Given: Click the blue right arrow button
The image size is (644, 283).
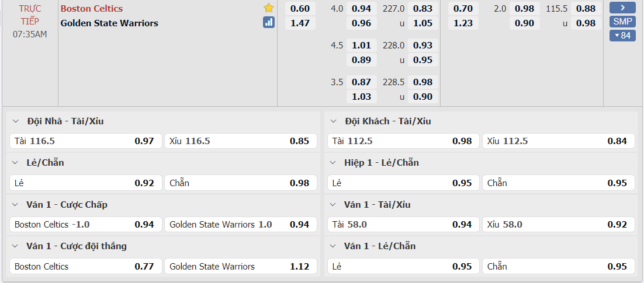Looking at the screenshot, I should click(x=622, y=8).
